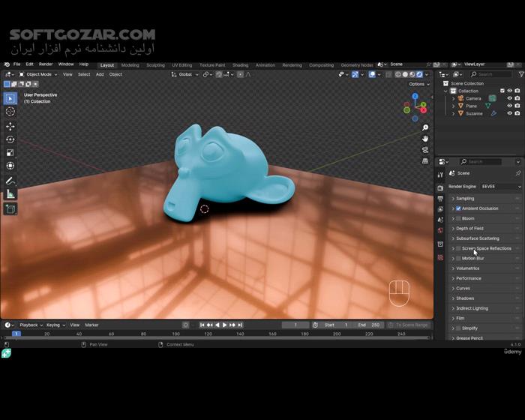Screen dimensions: 525x420
Task: Disable the Ambient Occlusion checkbox
Action: tap(458, 208)
